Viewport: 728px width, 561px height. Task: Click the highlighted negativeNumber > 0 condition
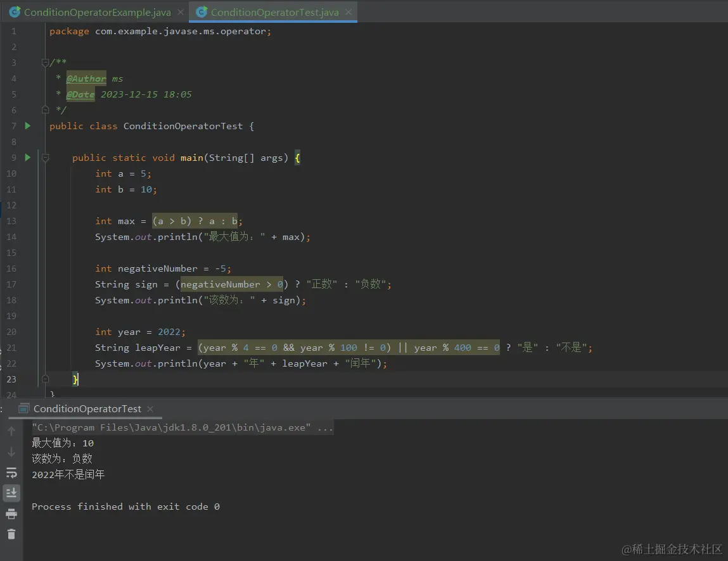(232, 284)
